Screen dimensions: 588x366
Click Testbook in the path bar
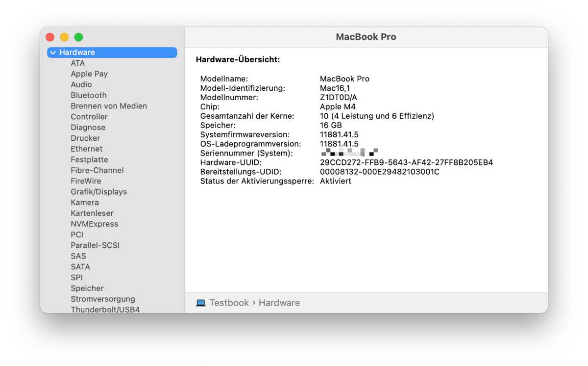[x=229, y=303]
